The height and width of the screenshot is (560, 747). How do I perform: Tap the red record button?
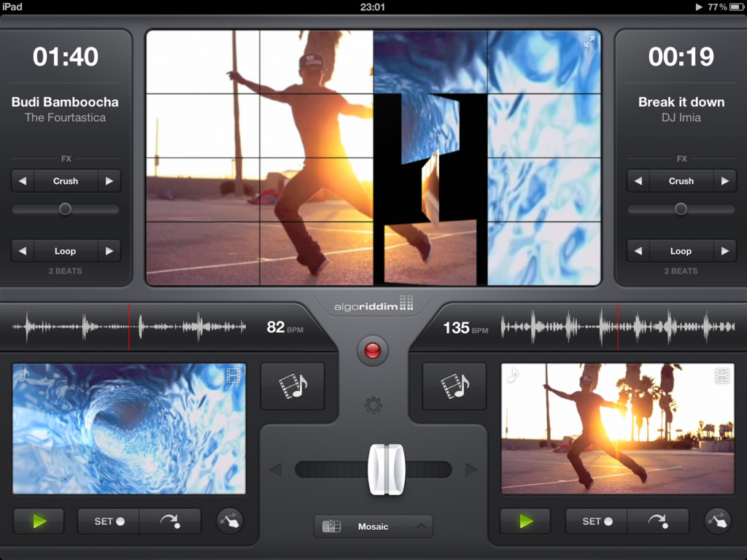(x=373, y=351)
